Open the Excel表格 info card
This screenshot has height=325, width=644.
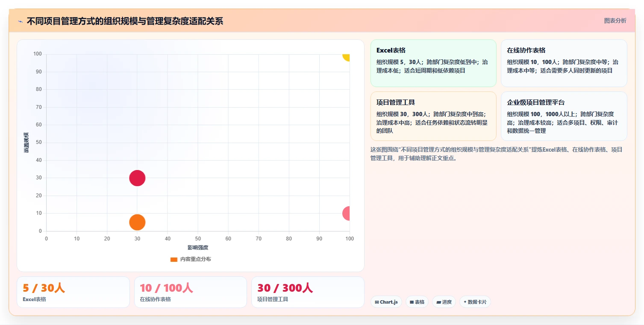433,63
